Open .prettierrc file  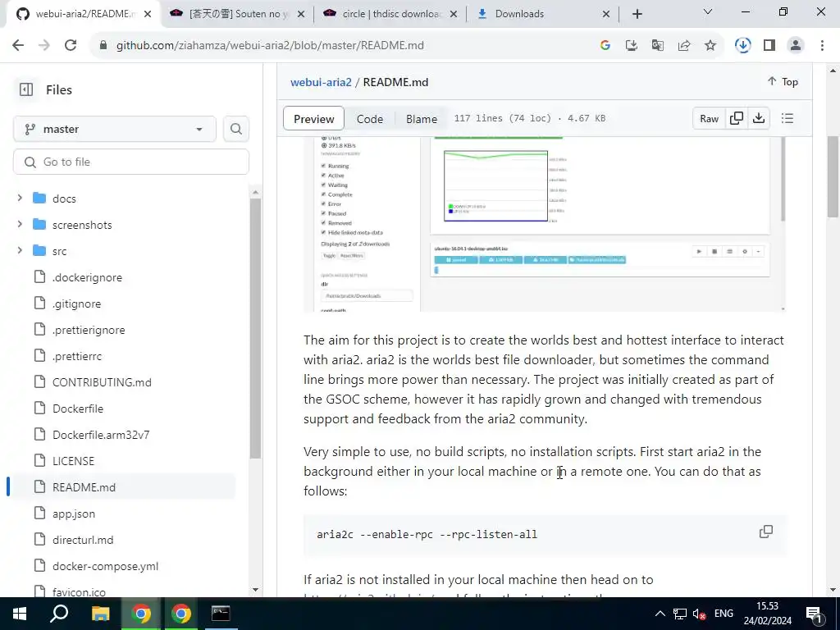[77, 356]
